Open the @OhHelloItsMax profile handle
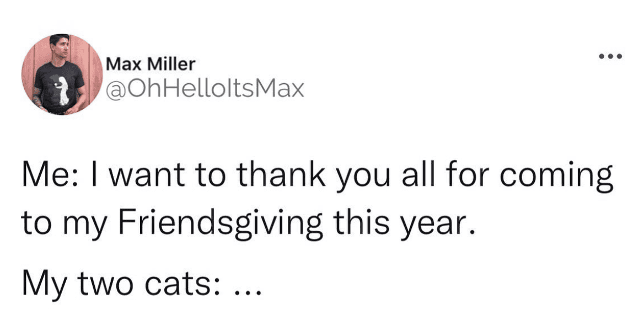644x331 pixels. click(205, 88)
